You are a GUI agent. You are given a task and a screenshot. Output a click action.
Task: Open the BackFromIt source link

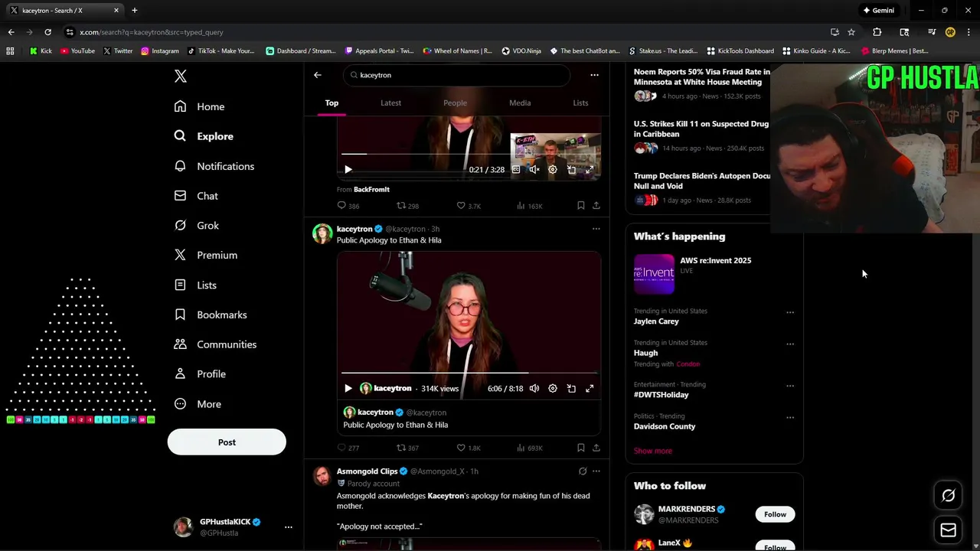pyautogui.click(x=371, y=189)
